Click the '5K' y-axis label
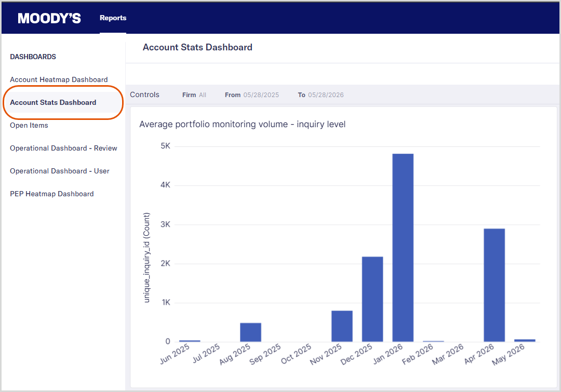 [x=165, y=146]
